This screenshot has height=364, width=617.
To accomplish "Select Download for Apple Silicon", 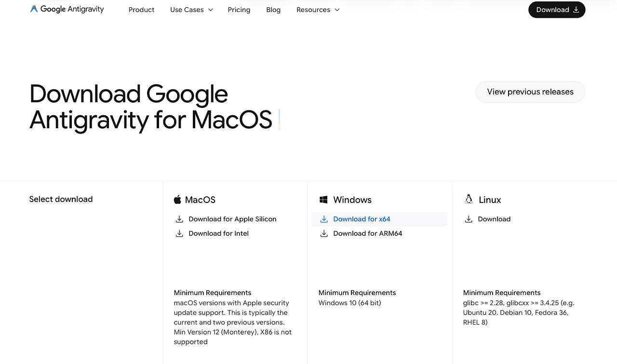I will tap(232, 219).
